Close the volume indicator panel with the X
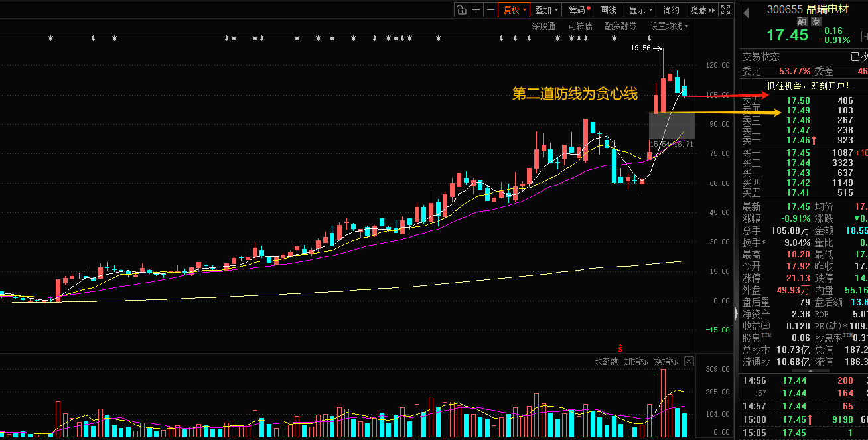 click(x=689, y=362)
